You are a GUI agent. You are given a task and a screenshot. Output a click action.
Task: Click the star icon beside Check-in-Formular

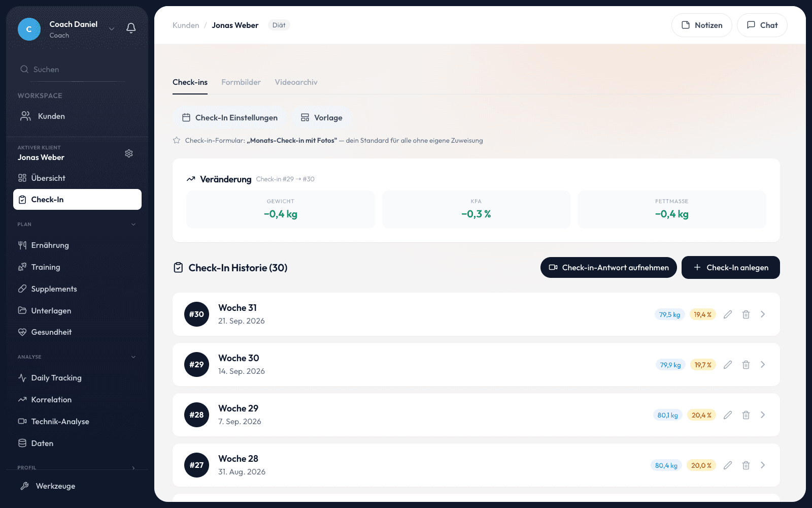(177, 140)
